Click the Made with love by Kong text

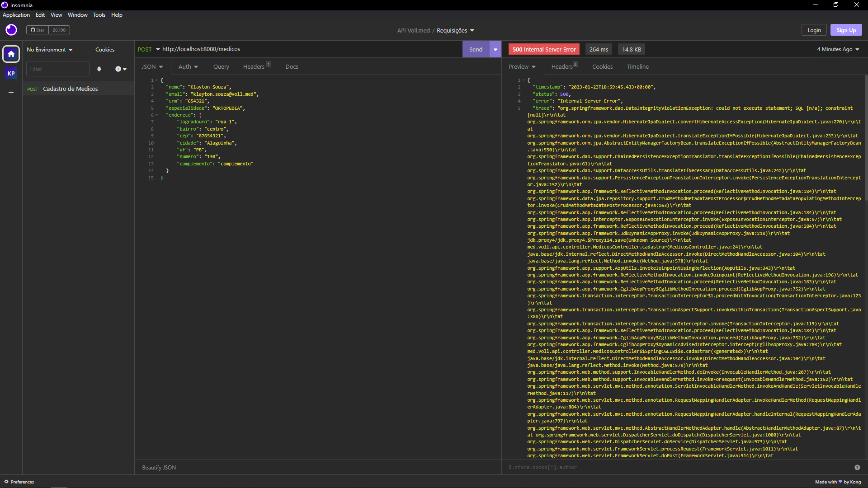click(838, 482)
